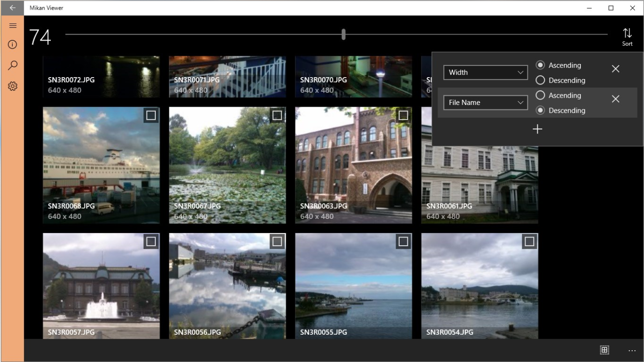Click the back arrow button
The height and width of the screenshot is (362, 644).
(13, 8)
